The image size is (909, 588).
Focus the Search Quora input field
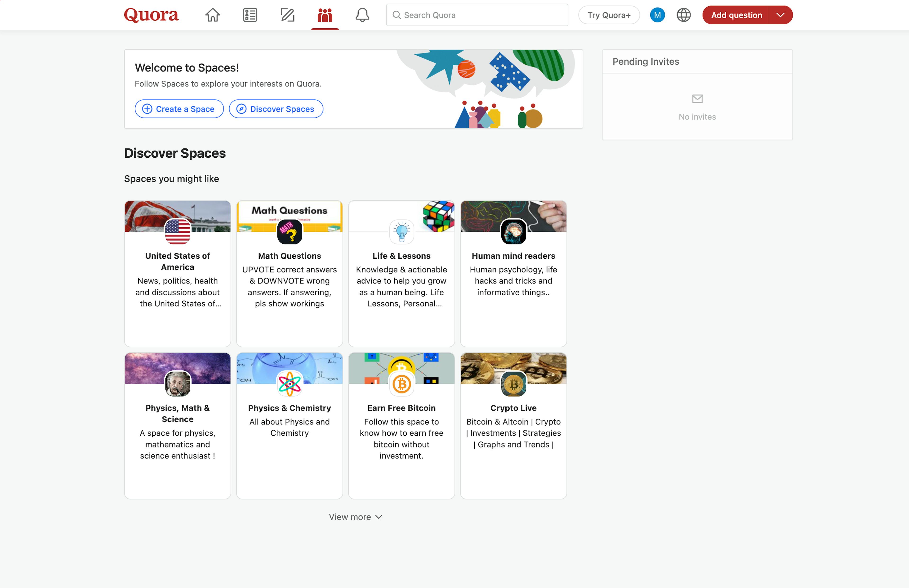point(477,15)
